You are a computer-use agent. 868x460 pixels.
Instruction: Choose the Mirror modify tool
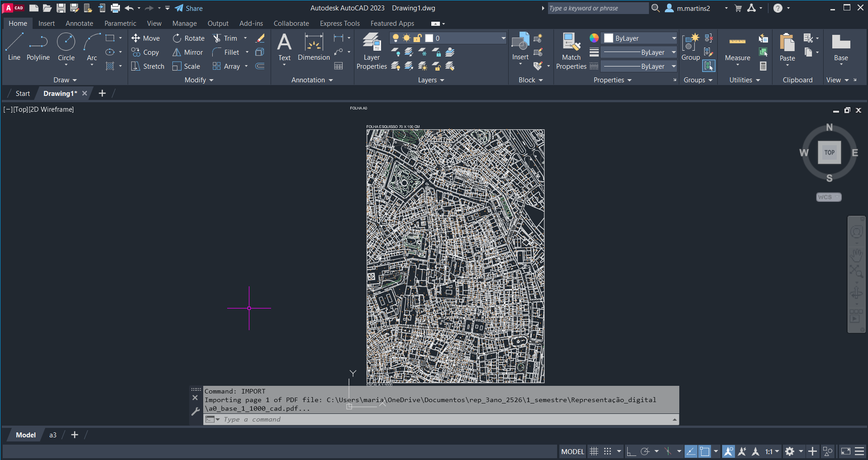point(188,52)
